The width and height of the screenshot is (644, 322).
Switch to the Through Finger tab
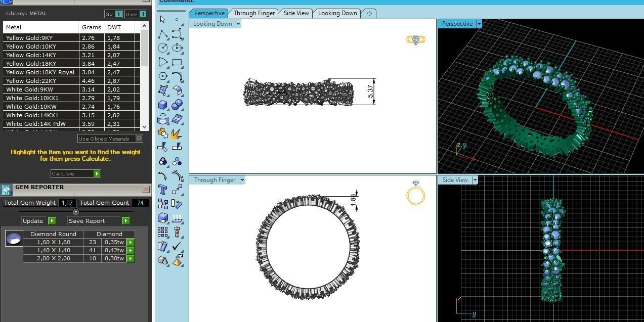[x=254, y=13]
